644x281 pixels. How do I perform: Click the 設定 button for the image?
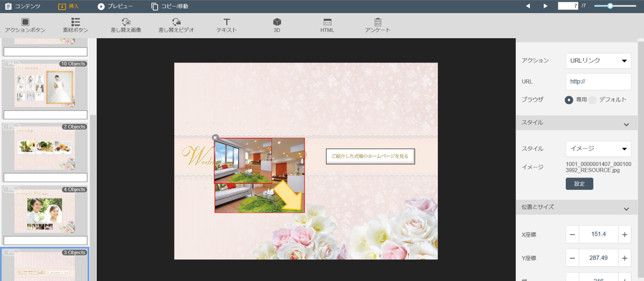(x=579, y=184)
